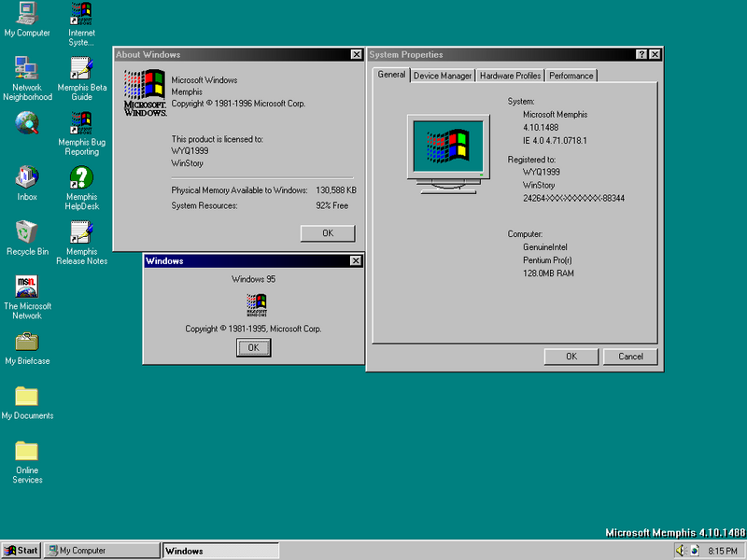Open the Start menu
747x560 pixels.
coord(21,551)
